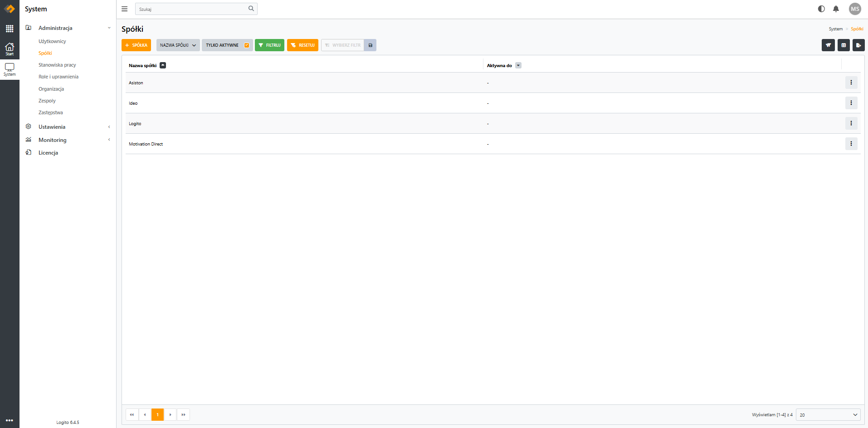Image resolution: width=868 pixels, height=428 pixels.
Task: Open Zastępstwa menu item
Action: 51,112
